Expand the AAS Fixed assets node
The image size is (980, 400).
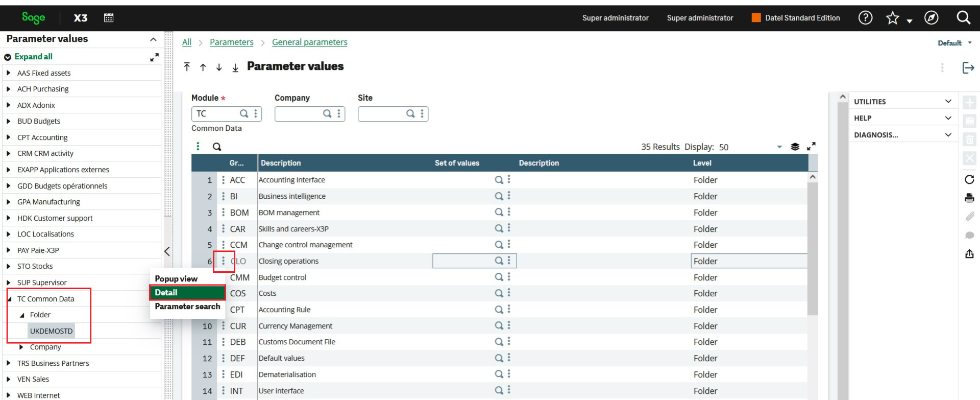tap(9, 73)
